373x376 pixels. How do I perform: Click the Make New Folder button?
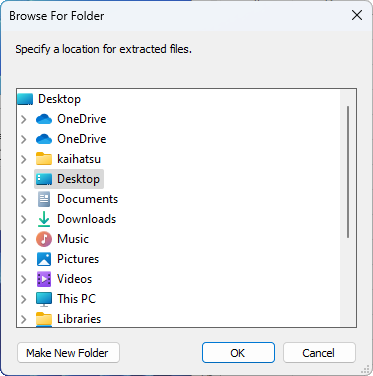click(x=68, y=353)
